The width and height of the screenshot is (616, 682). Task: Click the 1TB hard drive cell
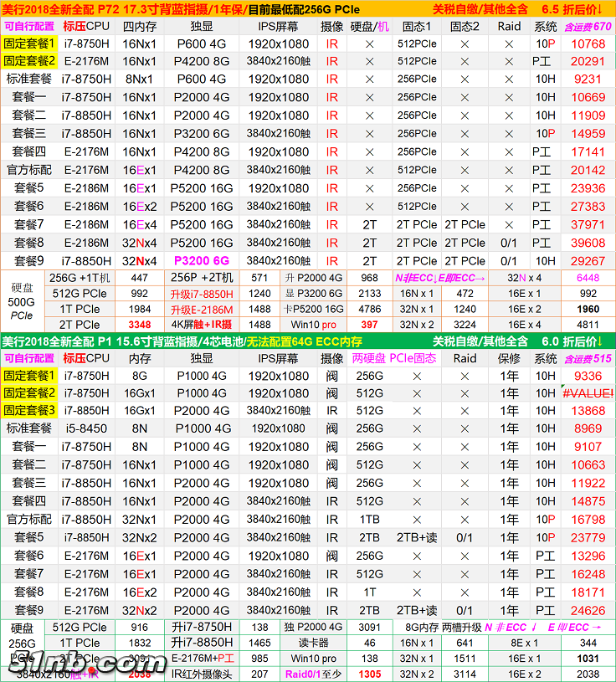[369, 519]
